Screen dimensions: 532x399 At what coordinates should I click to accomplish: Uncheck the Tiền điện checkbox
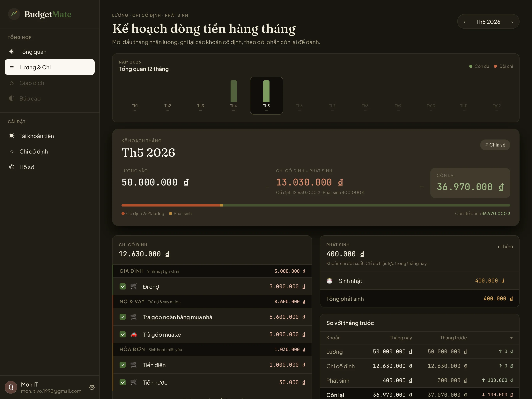[x=123, y=365]
